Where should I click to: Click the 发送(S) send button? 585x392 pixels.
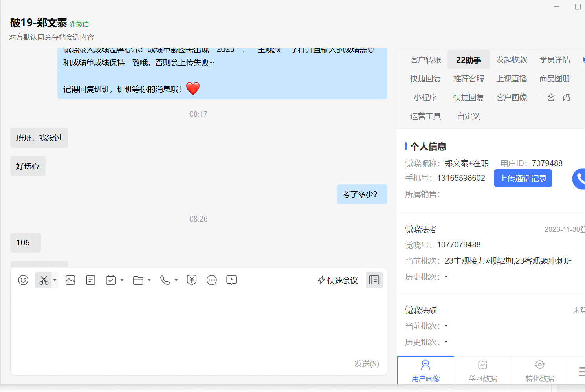(x=367, y=364)
